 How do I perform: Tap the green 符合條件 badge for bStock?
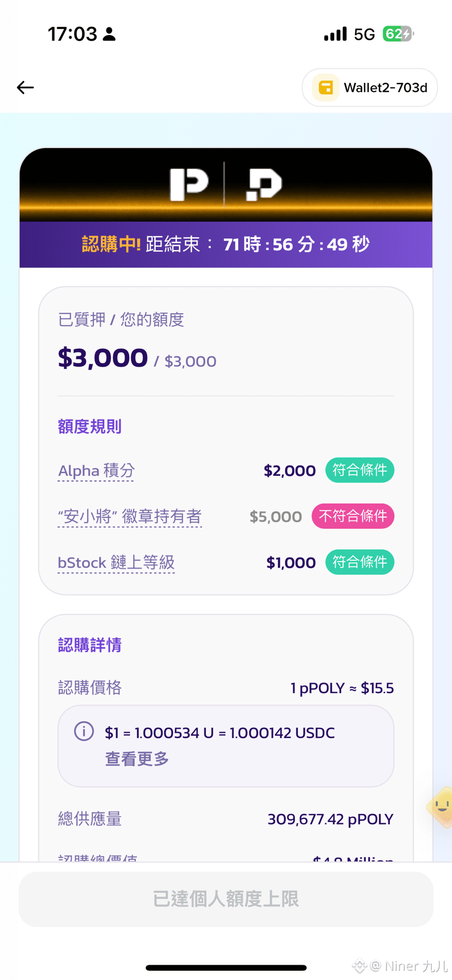click(360, 562)
